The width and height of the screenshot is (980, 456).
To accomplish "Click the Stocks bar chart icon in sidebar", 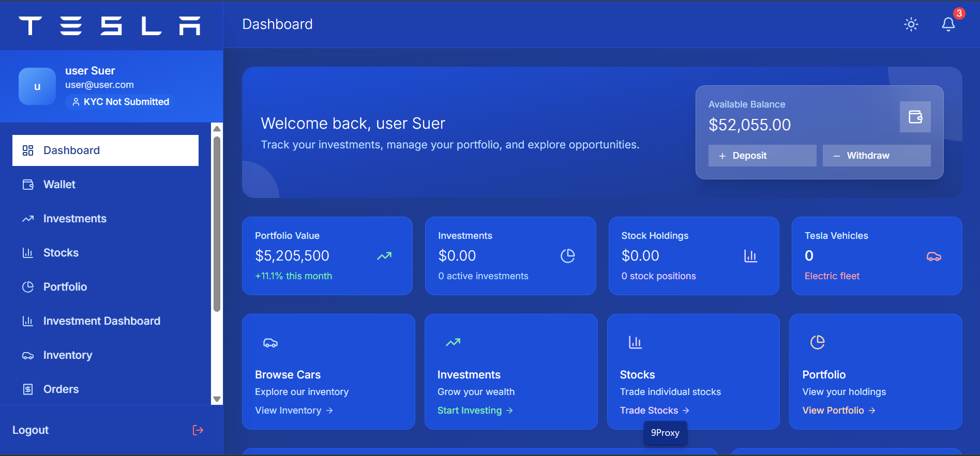I will [28, 253].
